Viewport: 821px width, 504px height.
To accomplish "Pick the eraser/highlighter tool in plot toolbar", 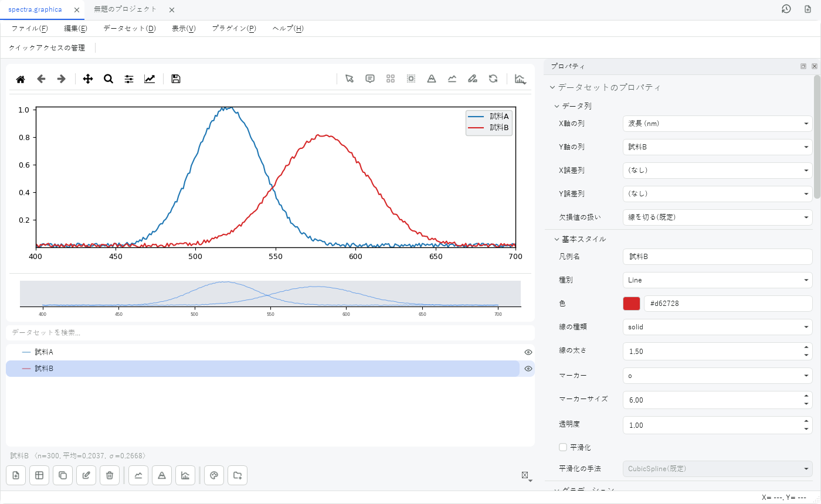I will (x=473, y=79).
